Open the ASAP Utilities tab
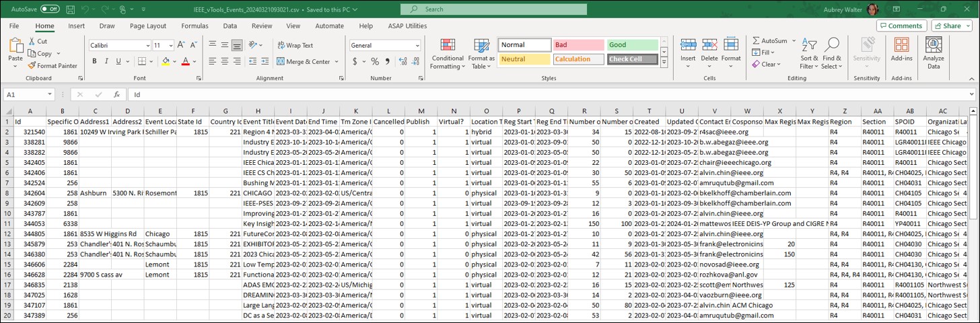Screen dimensions: 980x323 407,26
